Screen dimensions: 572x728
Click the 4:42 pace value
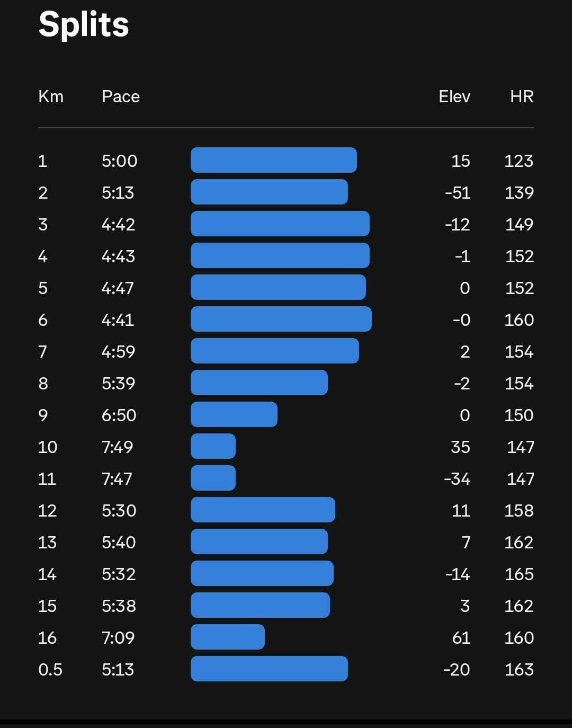(x=119, y=225)
